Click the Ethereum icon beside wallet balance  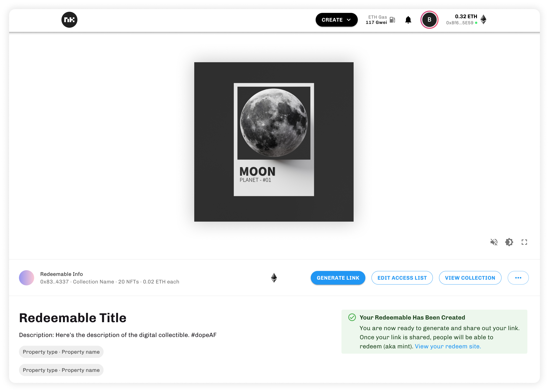coord(483,19)
